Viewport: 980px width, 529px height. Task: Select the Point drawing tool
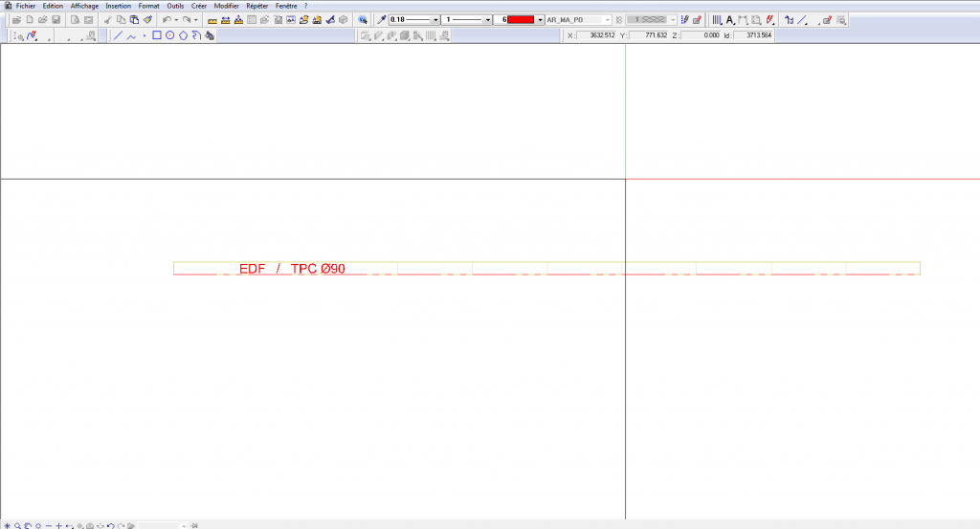(145, 35)
